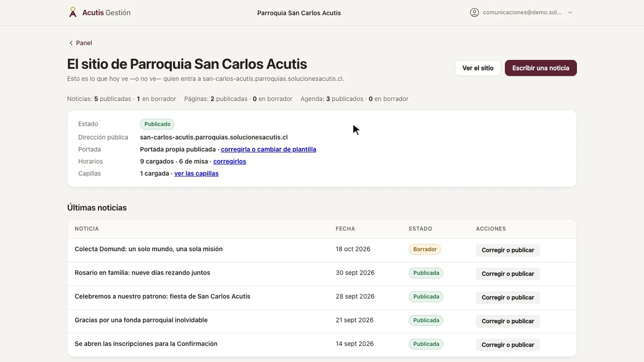Select Rosario en familia news title
This screenshot has height=362, width=644.
(142, 273)
